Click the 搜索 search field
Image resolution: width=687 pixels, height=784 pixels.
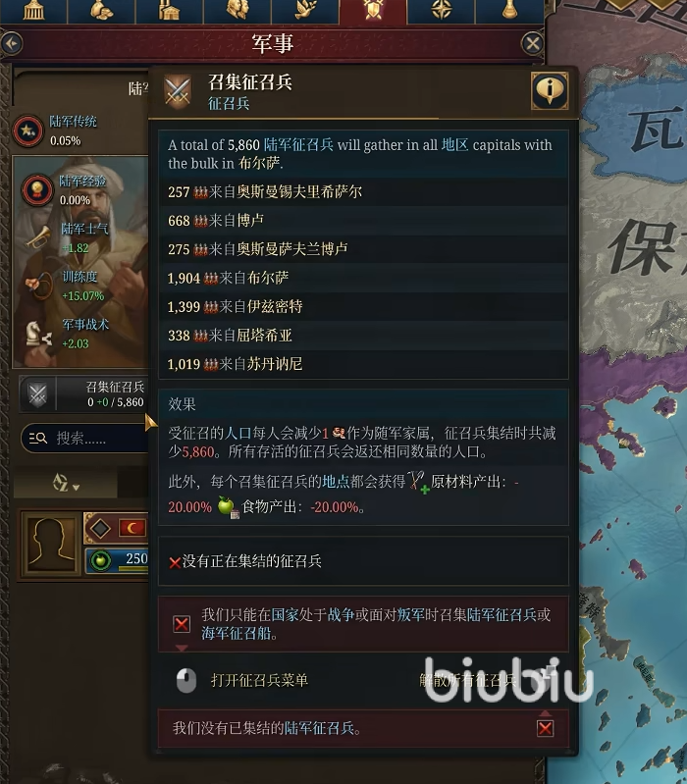pyautogui.click(x=85, y=439)
